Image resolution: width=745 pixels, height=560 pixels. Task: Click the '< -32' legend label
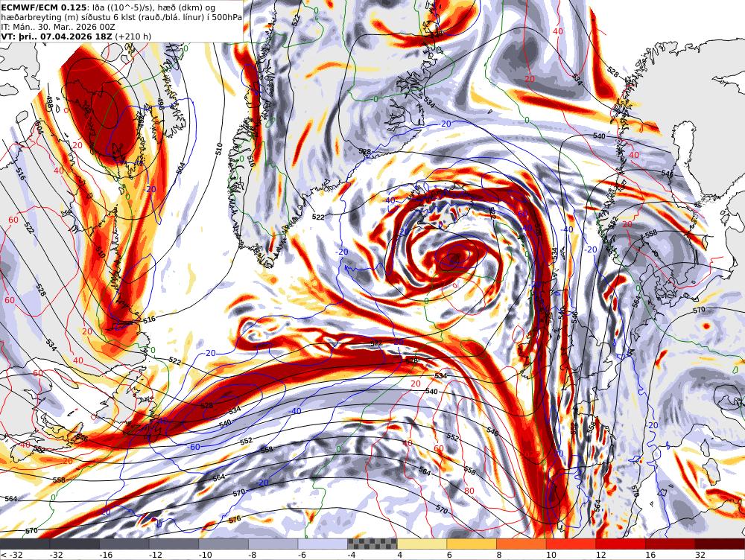[11, 555]
